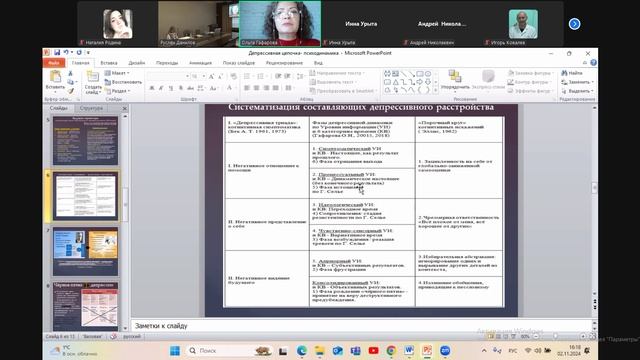This screenshot has width=640, height=360.
Task: Open Microsoft Edge from the taskbar
Action: coord(302,351)
